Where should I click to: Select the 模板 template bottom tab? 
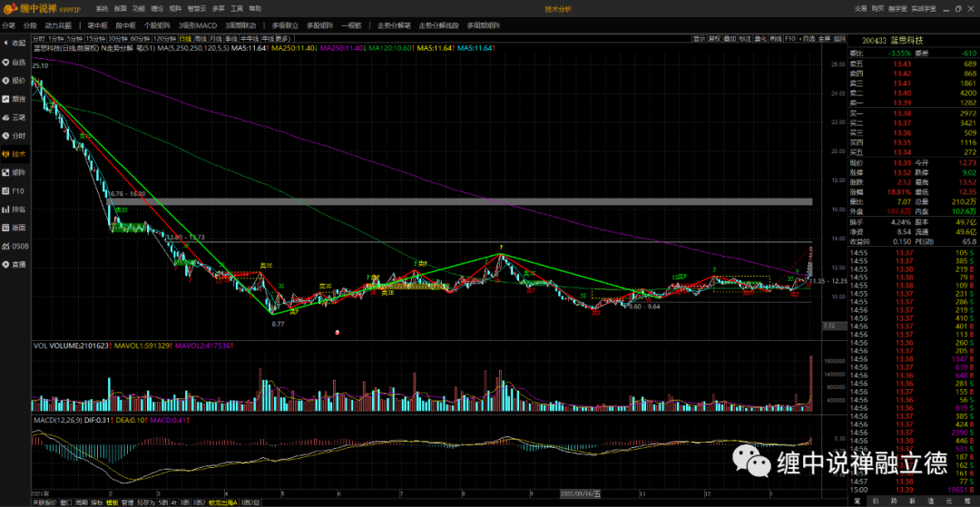(x=113, y=502)
